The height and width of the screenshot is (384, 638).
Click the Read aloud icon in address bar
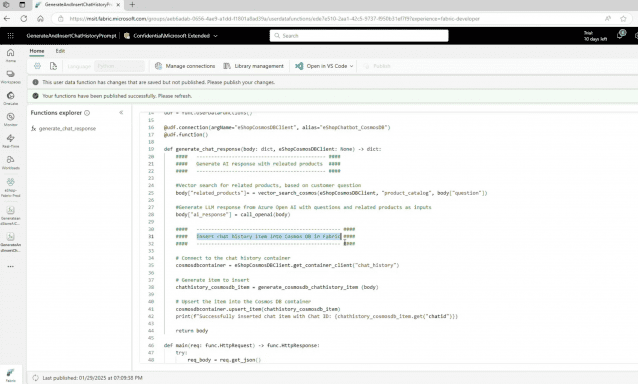607,19
